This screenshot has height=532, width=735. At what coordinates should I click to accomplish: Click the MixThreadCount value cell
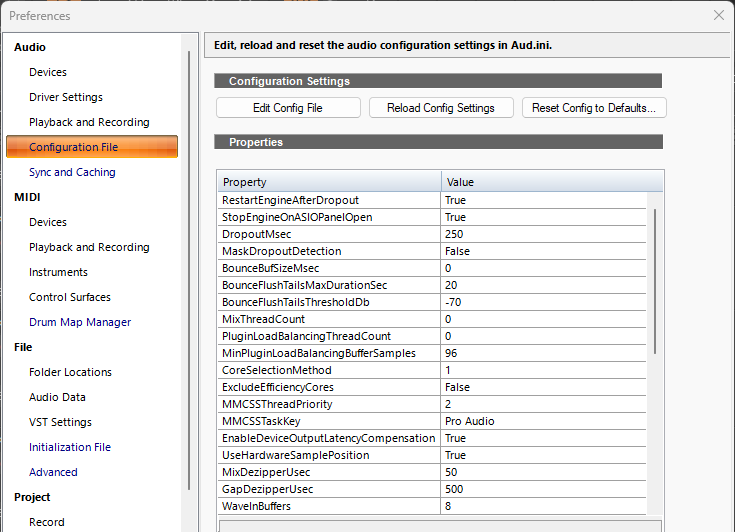(x=544, y=319)
